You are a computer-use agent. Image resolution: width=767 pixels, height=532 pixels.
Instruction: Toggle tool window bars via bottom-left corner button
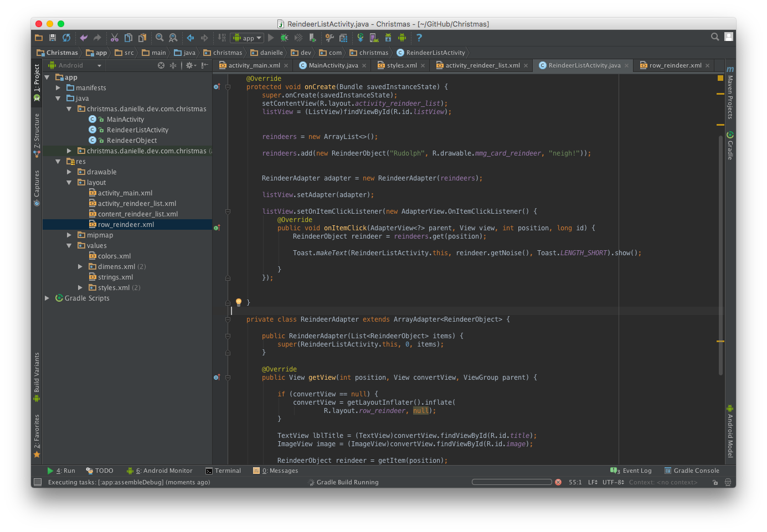click(38, 482)
